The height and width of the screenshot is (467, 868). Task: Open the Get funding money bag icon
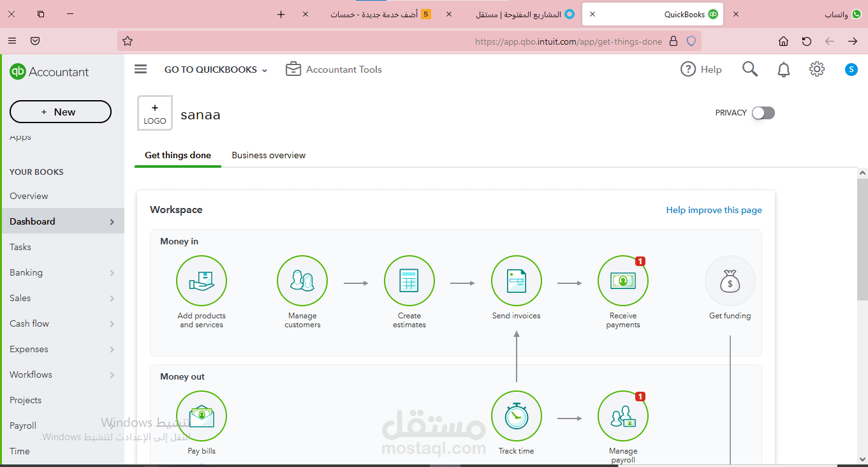730,281
